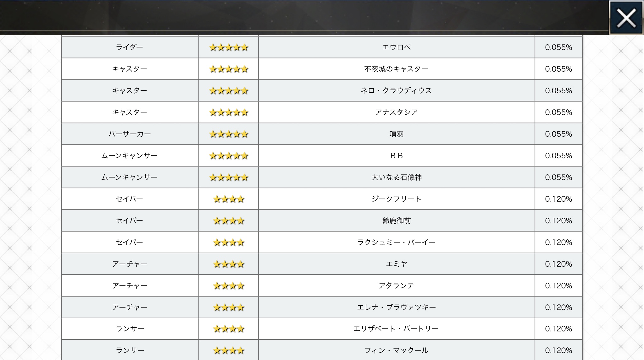Click the star rating beside BB

point(229,156)
